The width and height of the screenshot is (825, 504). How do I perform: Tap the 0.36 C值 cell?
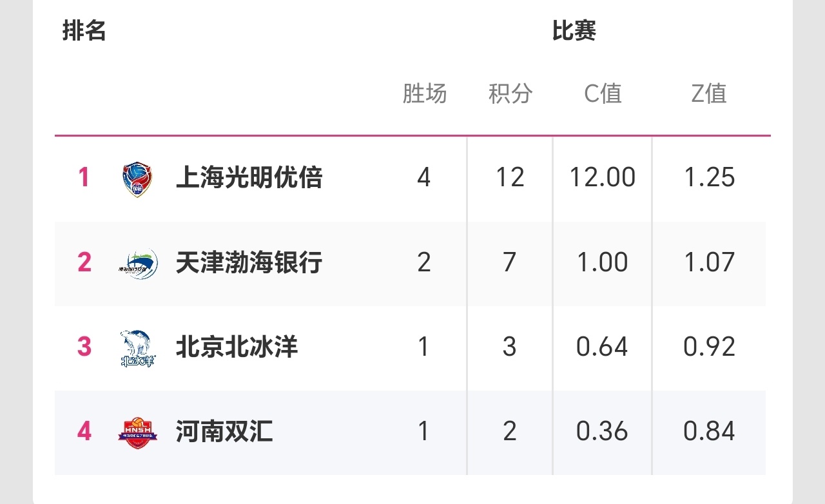[x=603, y=431]
